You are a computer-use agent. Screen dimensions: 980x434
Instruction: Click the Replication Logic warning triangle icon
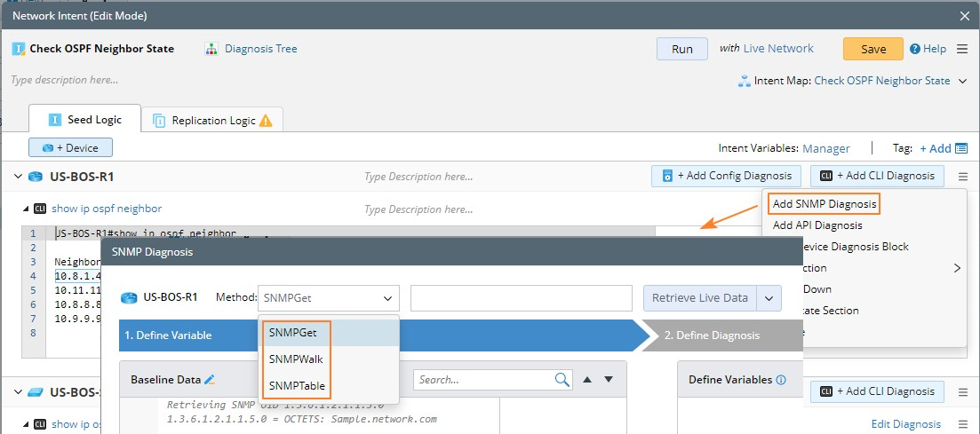click(266, 121)
